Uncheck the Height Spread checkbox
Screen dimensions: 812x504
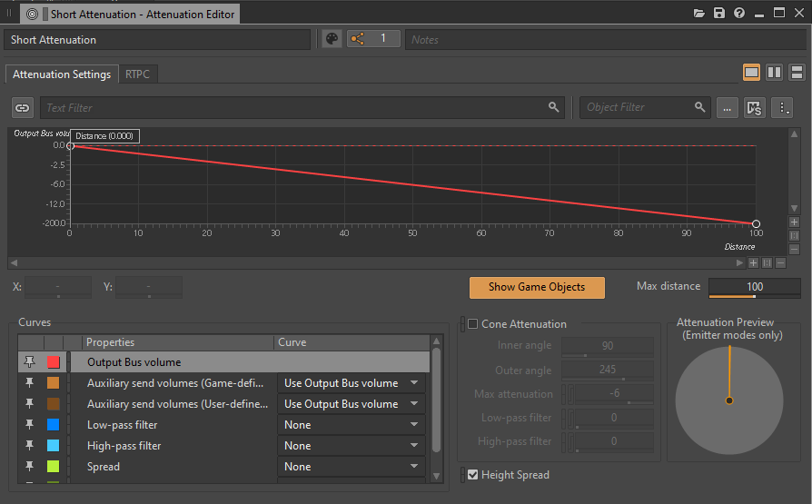pos(473,474)
